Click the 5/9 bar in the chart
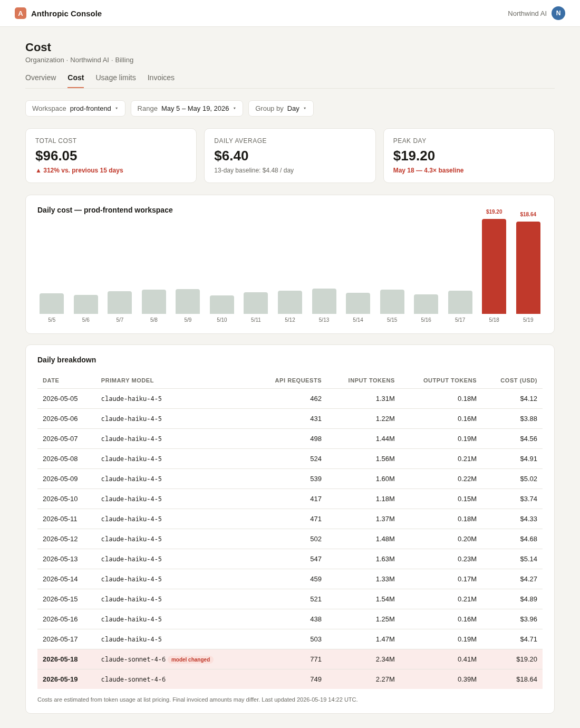 [x=188, y=301]
